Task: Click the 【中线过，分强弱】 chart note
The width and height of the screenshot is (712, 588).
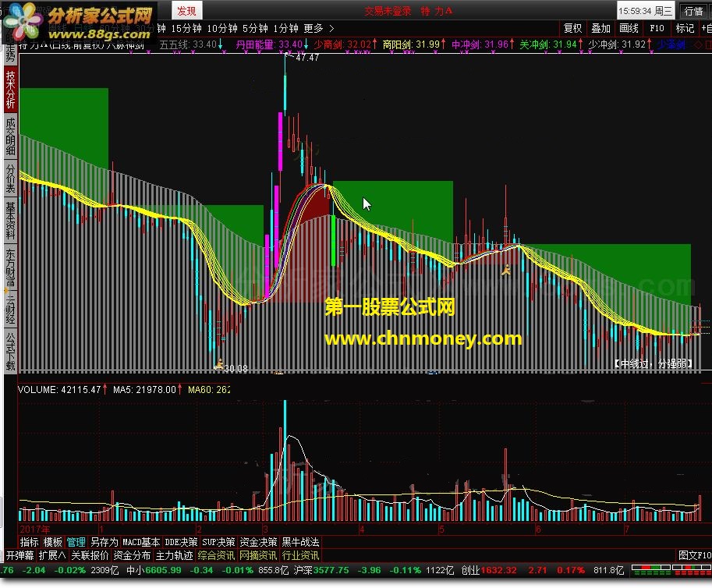Action: (653, 363)
